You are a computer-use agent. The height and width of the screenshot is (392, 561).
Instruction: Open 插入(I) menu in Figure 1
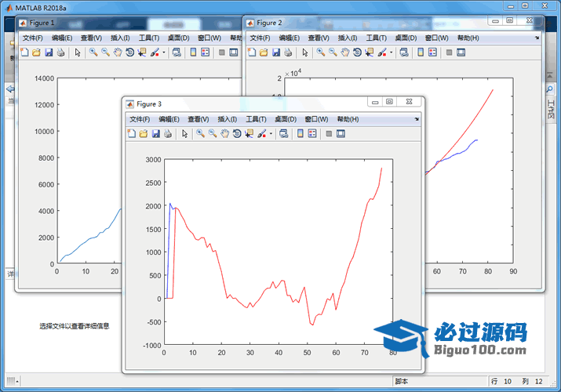120,38
